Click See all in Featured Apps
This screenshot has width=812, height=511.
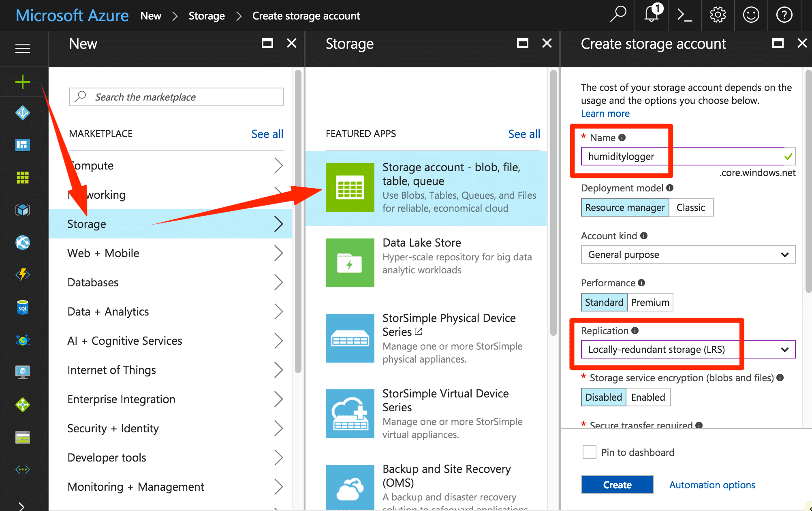pos(524,134)
